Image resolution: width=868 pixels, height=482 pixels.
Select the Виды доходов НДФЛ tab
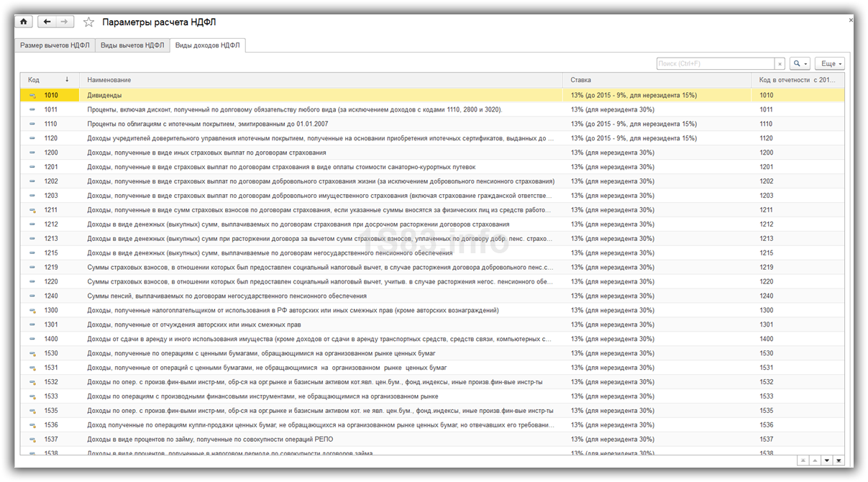[x=208, y=45]
